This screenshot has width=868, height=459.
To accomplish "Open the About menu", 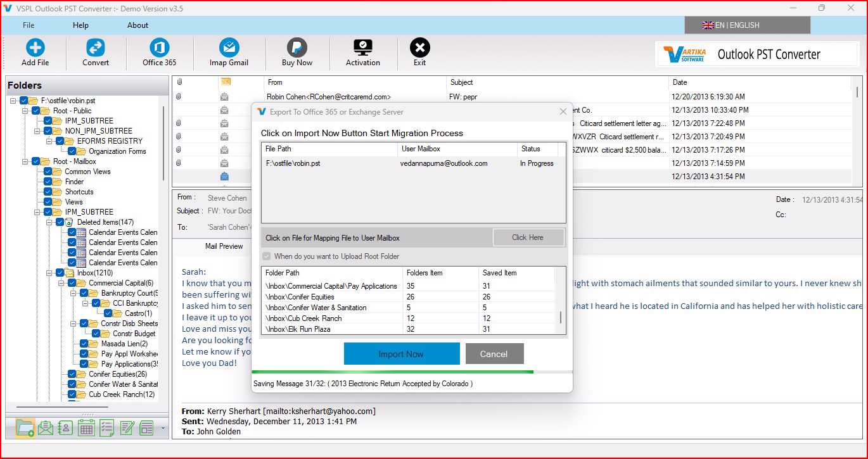I will click(137, 25).
